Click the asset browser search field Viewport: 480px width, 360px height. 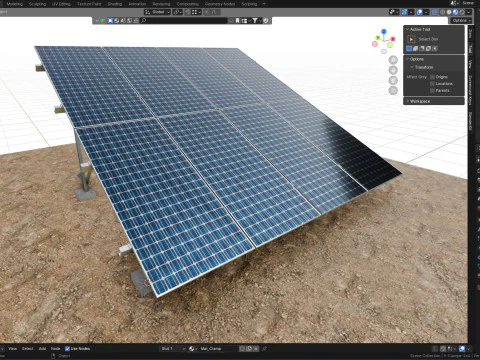pos(183,21)
